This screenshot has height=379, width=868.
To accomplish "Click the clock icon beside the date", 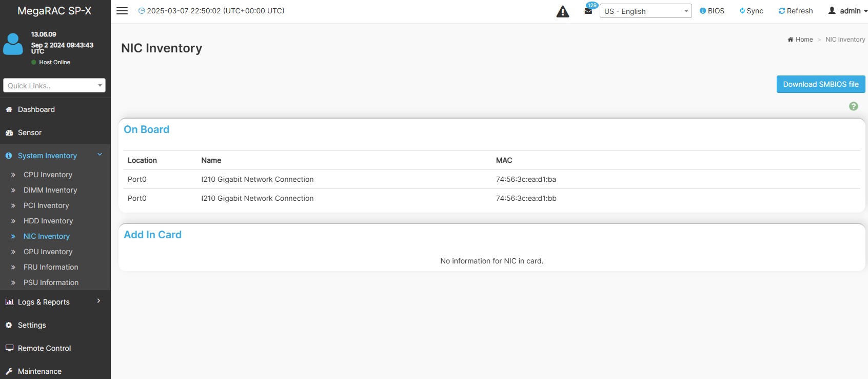I will tap(142, 11).
